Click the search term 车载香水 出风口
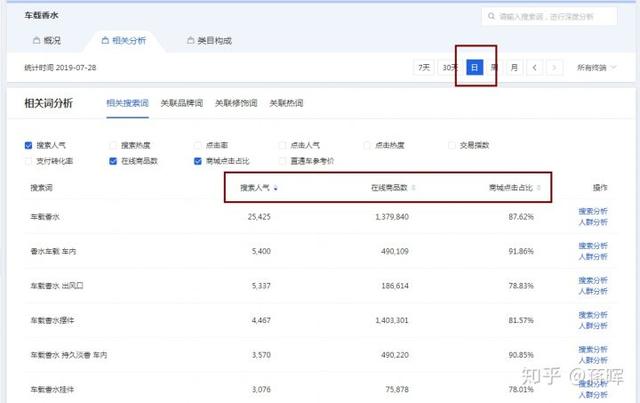640x403 pixels. pyautogui.click(x=57, y=286)
